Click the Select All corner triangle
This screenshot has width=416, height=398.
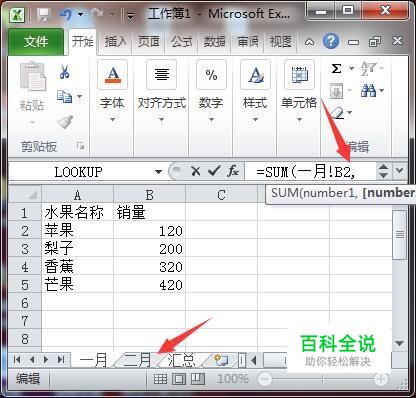click(25, 194)
